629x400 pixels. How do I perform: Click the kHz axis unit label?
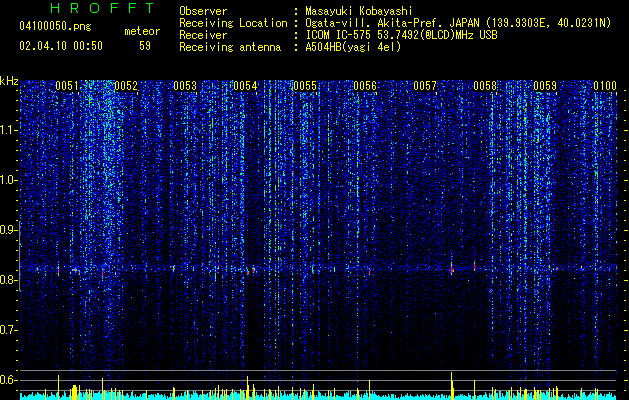coord(9,81)
